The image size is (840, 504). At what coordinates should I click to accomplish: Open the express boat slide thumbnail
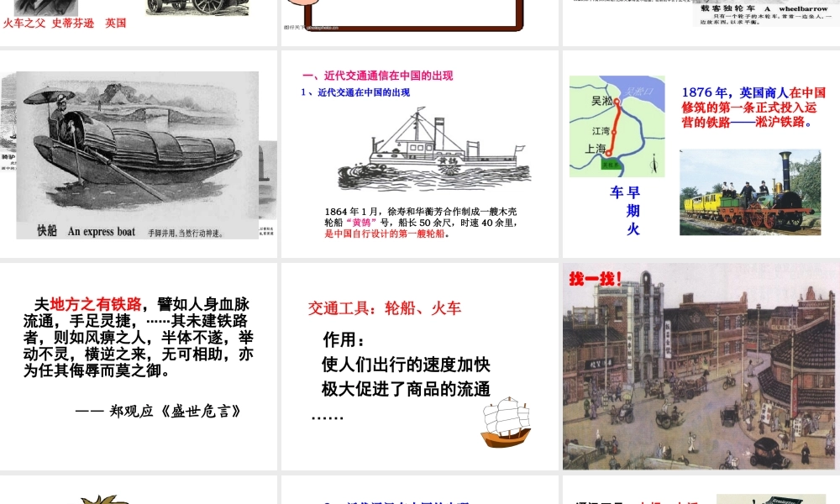coord(139,154)
